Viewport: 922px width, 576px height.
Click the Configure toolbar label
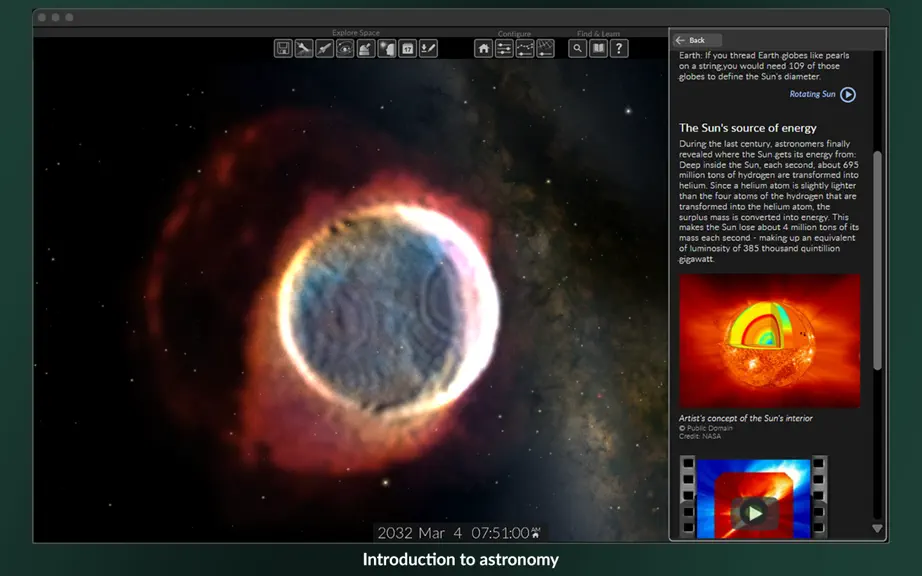514,34
